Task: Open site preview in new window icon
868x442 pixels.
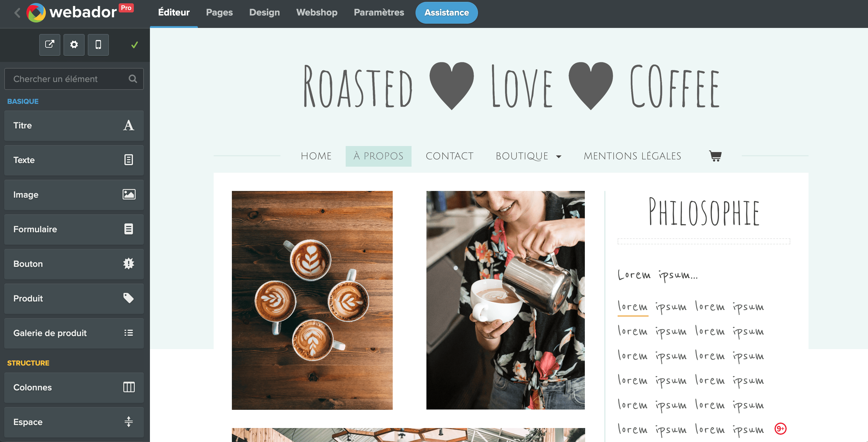Action: point(49,45)
